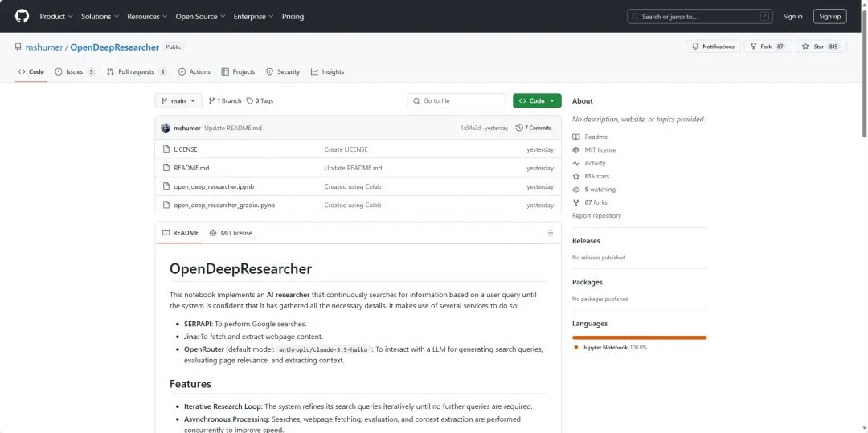Click the Notifications bell button
This screenshot has height=433, width=868.
click(x=713, y=47)
